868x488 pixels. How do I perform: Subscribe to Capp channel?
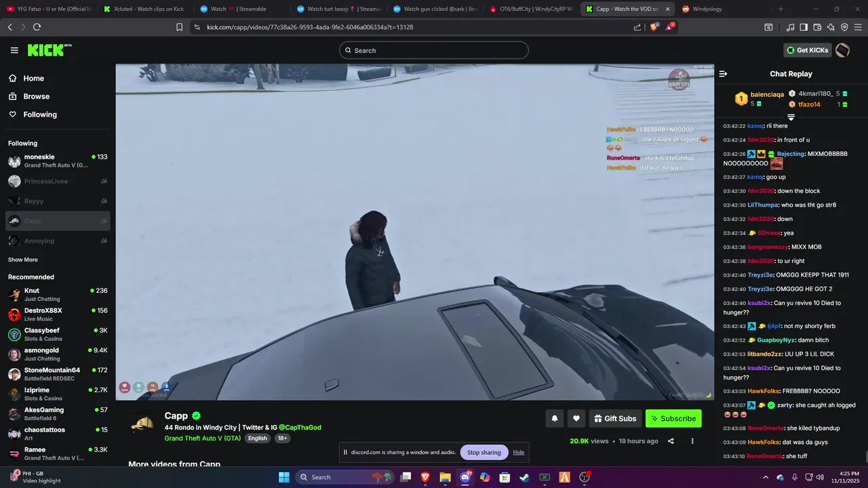point(673,419)
